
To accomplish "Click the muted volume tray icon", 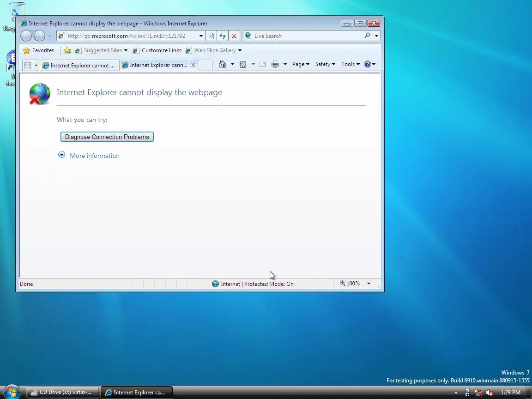I will point(489,393).
